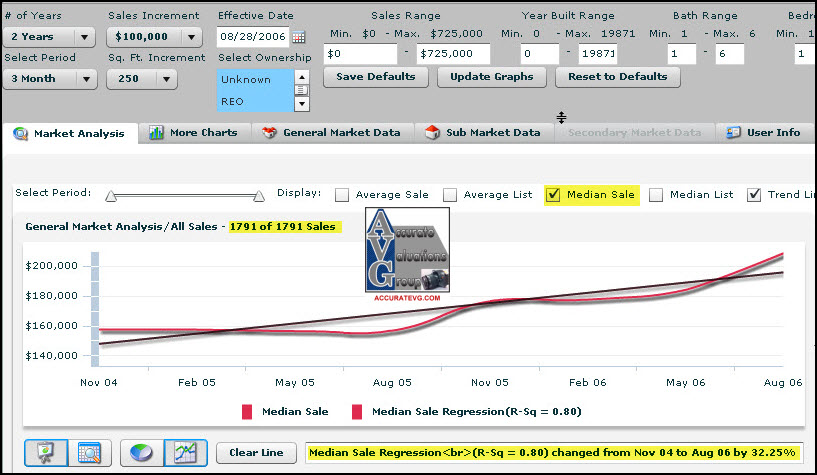Click the Secondary Market Data tab
This screenshot has width=817, height=475.
(x=635, y=132)
